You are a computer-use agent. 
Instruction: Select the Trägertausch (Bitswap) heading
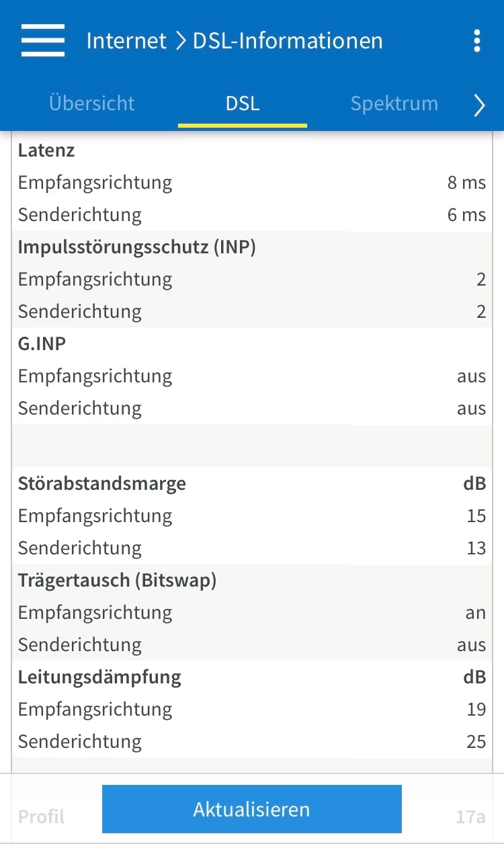118,581
